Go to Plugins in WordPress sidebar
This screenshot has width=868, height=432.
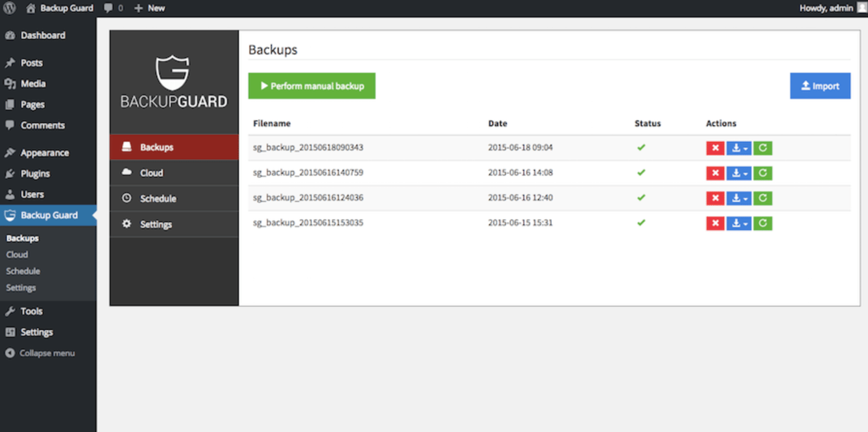pos(35,174)
